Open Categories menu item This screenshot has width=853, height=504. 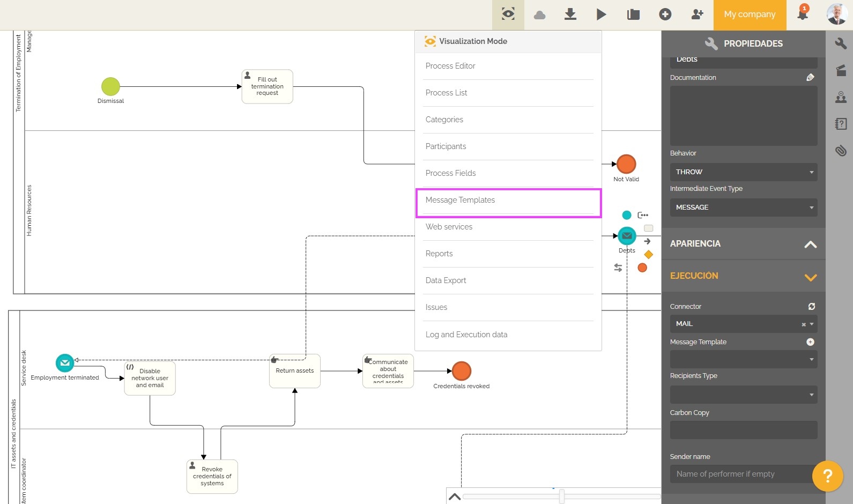tap(508, 120)
